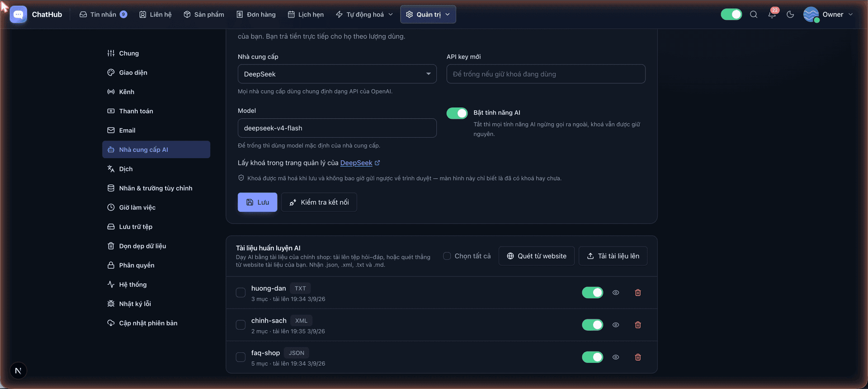Click the chinh-sach file name

point(269,321)
